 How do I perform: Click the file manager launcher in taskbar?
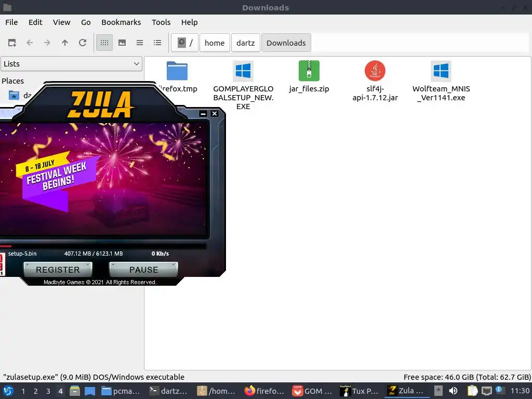(x=75, y=391)
